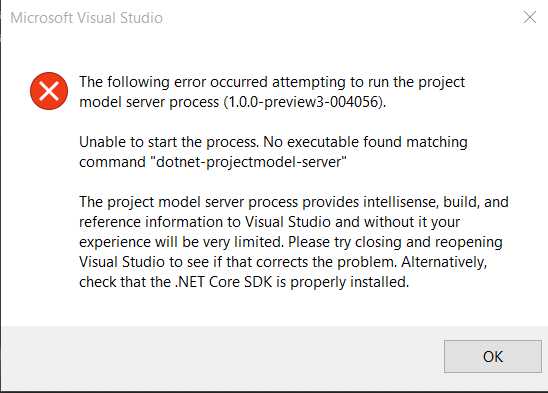Click the phrase "No executable found matching"
This screenshot has width=548, height=393.
coord(365,142)
